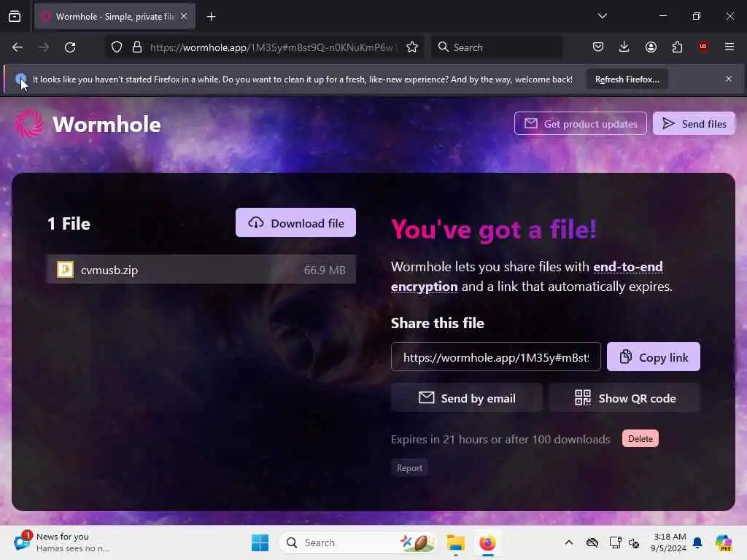The height and width of the screenshot is (560, 747).
Task: Click the taskbar Search box
Action: coord(357,542)
